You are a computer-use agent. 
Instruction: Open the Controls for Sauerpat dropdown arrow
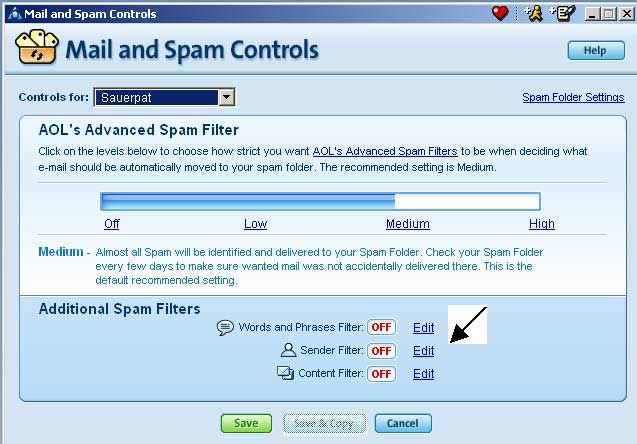tap(226, 97)
